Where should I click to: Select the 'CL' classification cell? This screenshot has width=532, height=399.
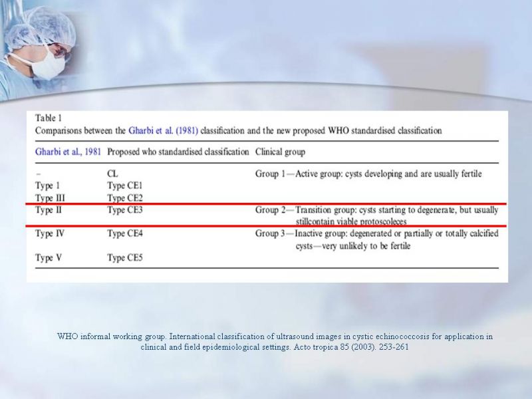(112, 174)
